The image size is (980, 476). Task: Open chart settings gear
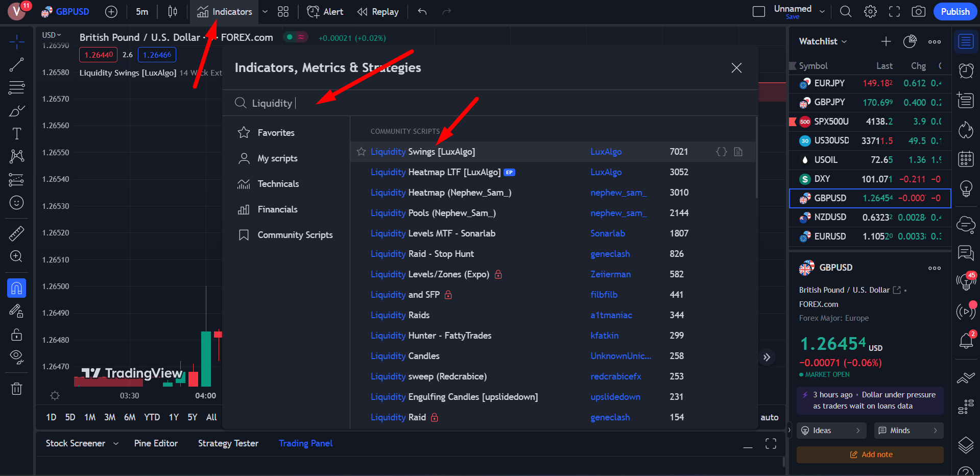click(870, 12)
